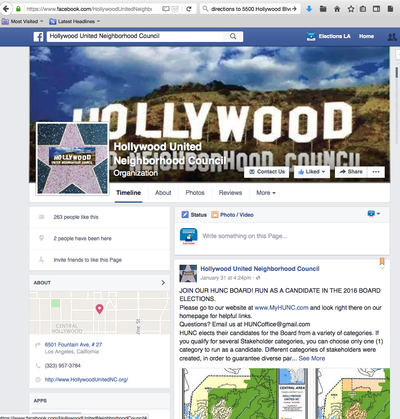Click the post author's small avatar

188,273
